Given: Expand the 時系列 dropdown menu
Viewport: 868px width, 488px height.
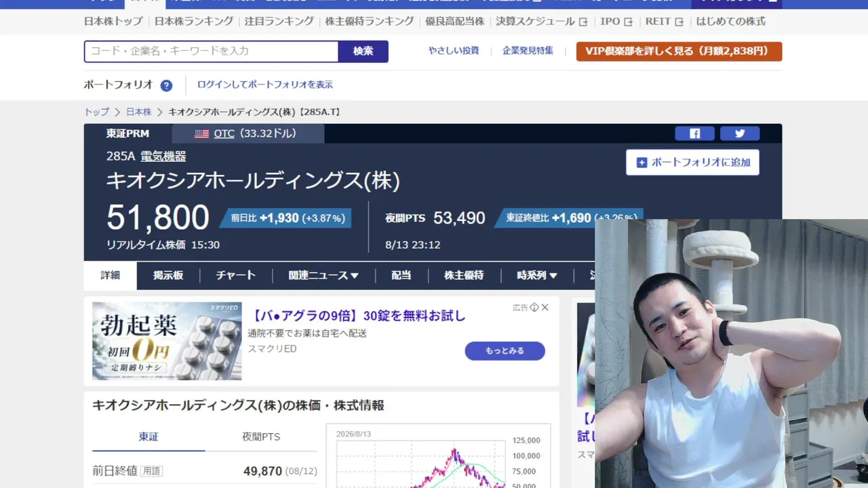Looking at the screenshot, I should [x=537, y=276].
